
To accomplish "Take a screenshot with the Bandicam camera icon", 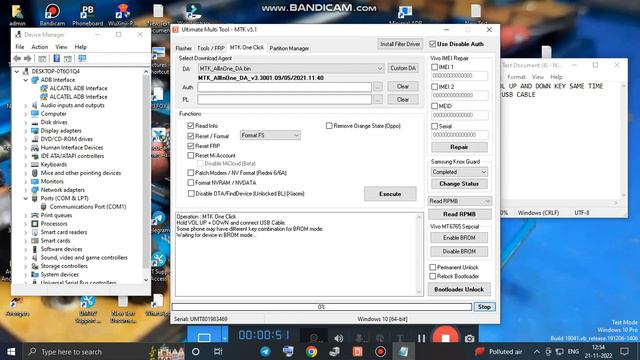I will coord(469,338).
